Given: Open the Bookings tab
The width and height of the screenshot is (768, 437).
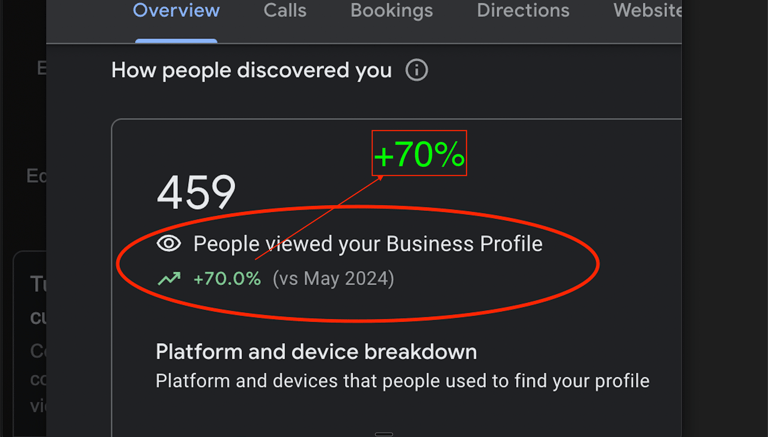Looking at the screenshot, I should 391,10.
